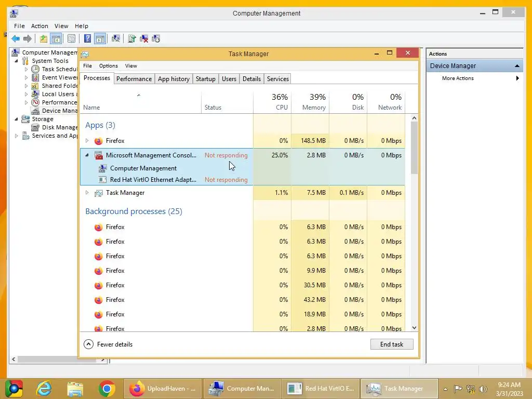Select Shared Folders icon in console tree
Screen dimensions: 532x399
point(35,86)
